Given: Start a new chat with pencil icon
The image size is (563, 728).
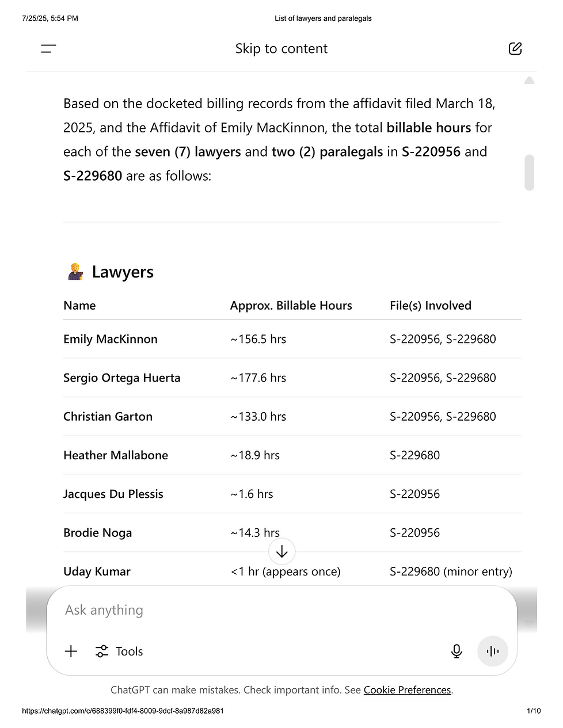Looking at the screenshot, I should click(515, 49).
